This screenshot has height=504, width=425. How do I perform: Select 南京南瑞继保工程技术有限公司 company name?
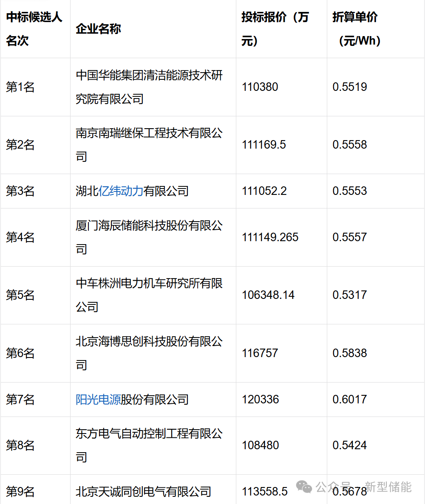coord(149,145)
